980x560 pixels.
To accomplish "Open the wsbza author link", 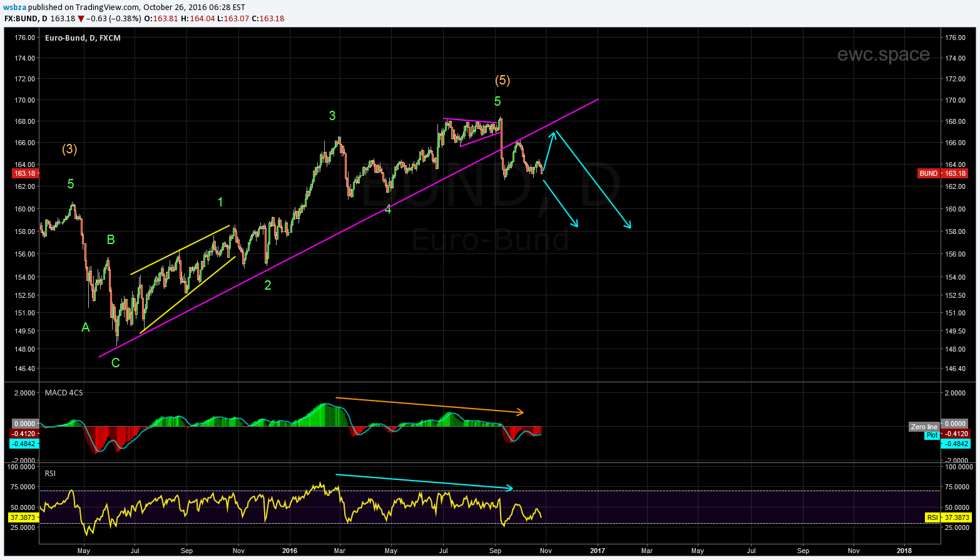I will (14, 8).
